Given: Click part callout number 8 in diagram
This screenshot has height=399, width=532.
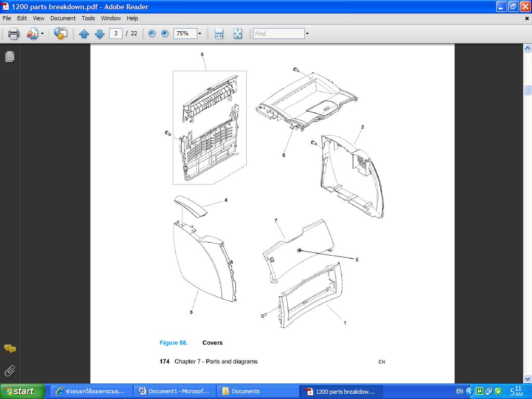Looking at the screenshot, I should [x=356, y=260].
